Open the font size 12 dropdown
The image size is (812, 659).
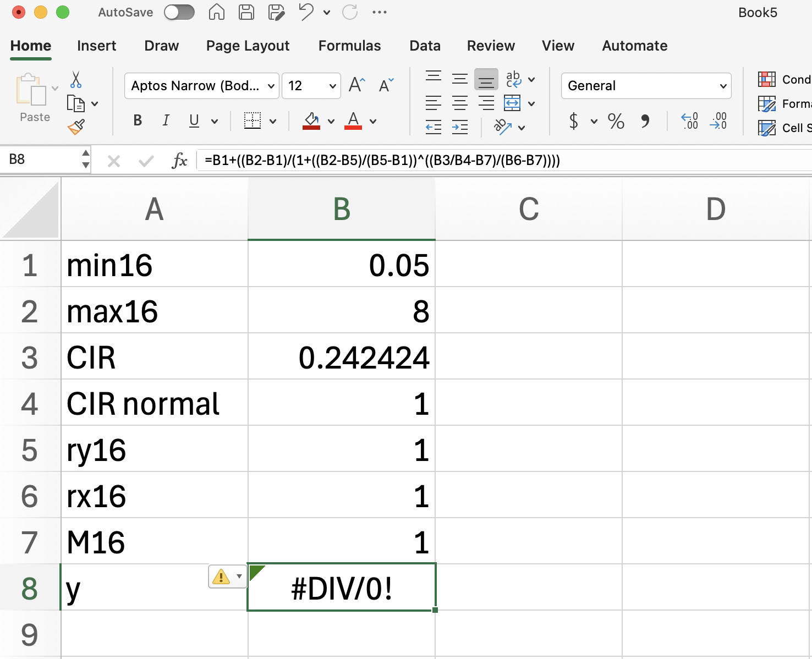click(x=311, y=86)
